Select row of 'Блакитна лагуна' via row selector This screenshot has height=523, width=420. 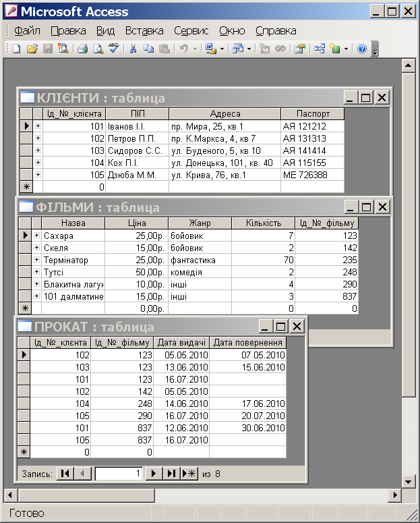pyautogui.click(x=25, y=284)
